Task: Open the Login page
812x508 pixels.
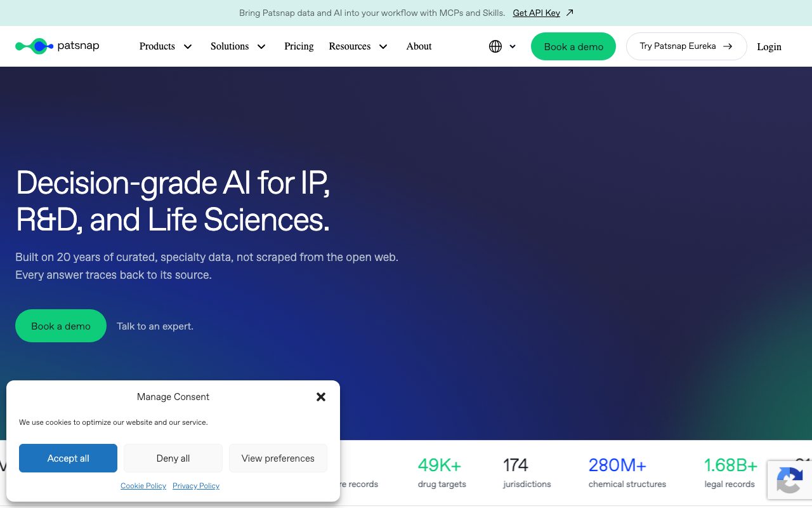Action: (769, 47)
